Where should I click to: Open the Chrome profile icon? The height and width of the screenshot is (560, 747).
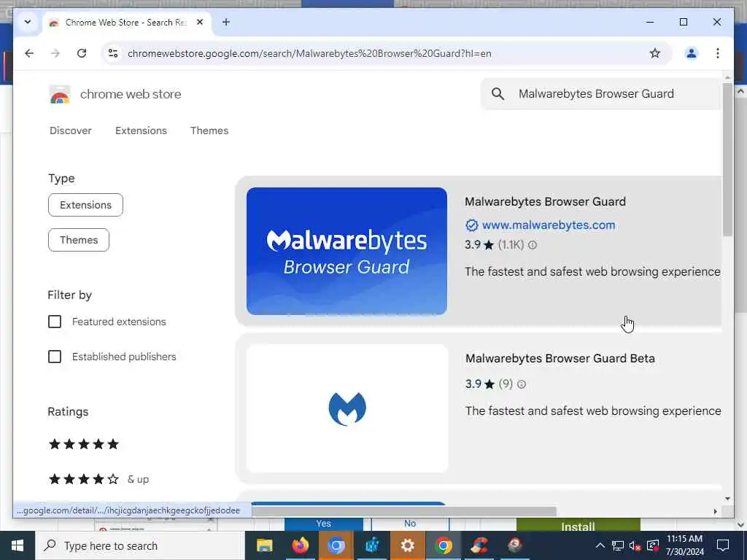coord(692,53)
